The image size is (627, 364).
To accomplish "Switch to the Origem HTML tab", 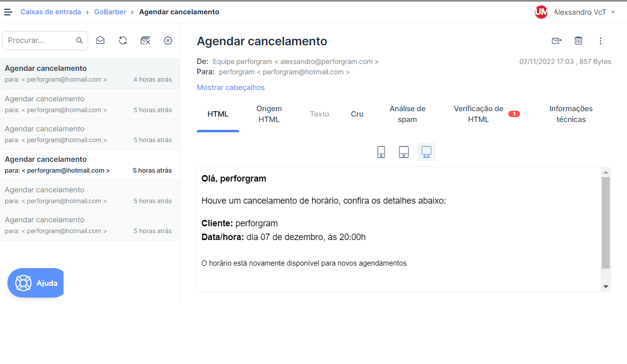I will 269,114.
